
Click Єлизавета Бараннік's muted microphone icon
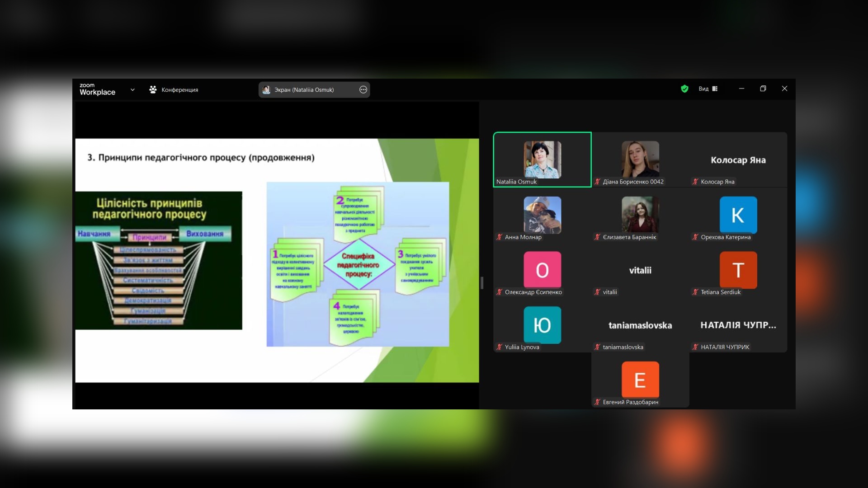tap(597, 237)
